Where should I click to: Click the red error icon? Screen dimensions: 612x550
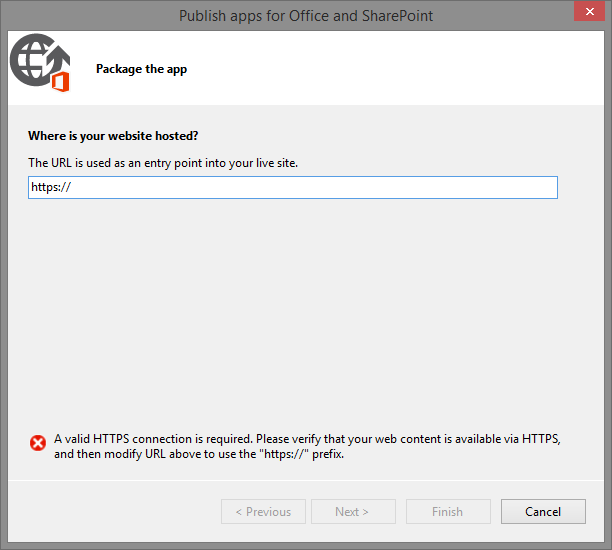38,443
